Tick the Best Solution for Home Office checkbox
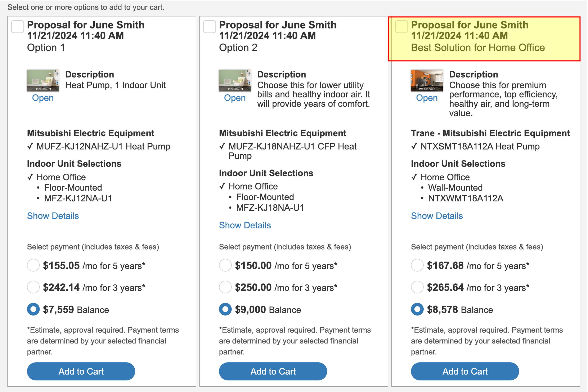Image resolution: width=588 pixels, height=392 pixels. pos(401,27)
